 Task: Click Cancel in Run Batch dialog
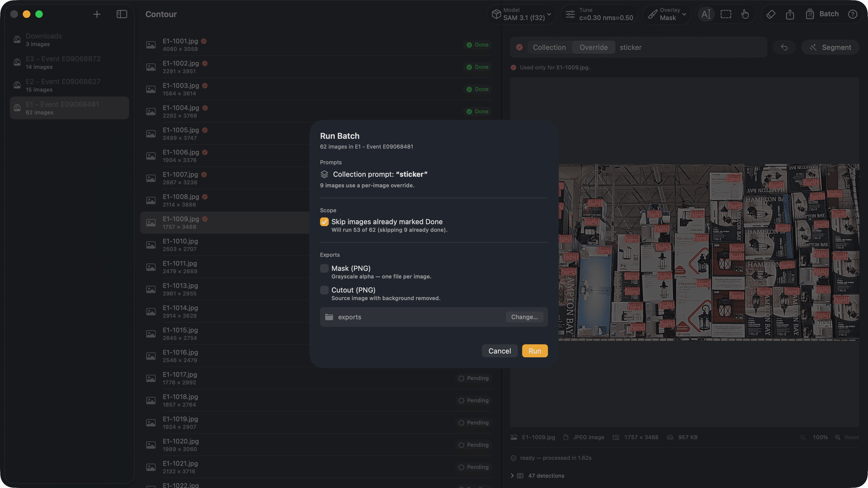500,351
